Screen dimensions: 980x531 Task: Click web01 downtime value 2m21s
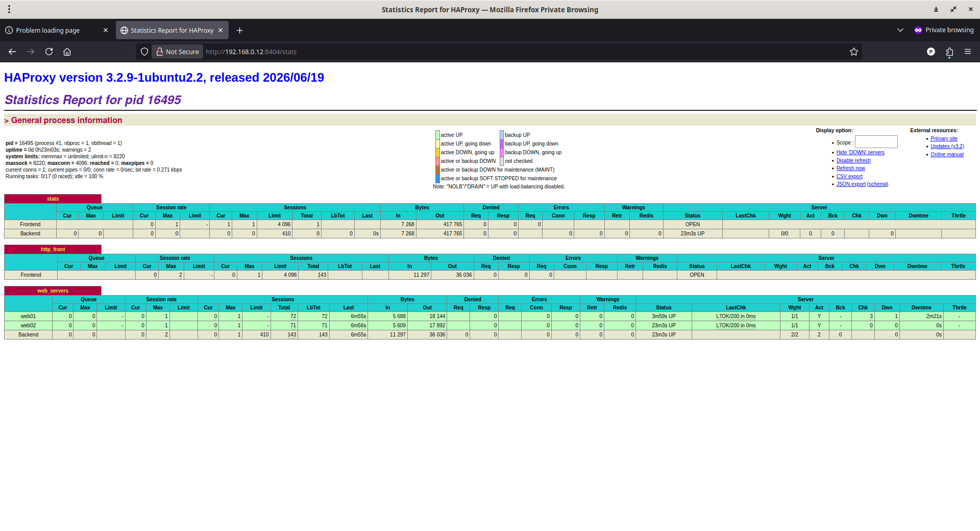pos(921,316)
